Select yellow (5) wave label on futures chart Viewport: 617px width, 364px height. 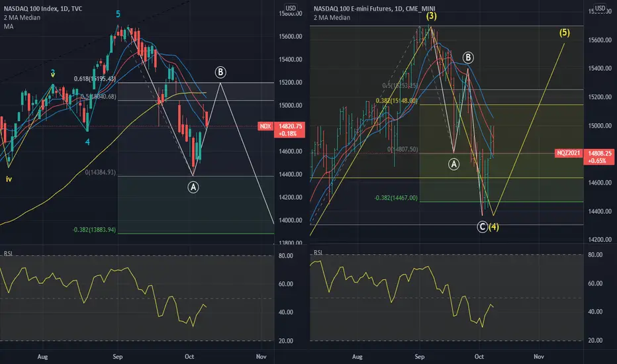(564, 32)
